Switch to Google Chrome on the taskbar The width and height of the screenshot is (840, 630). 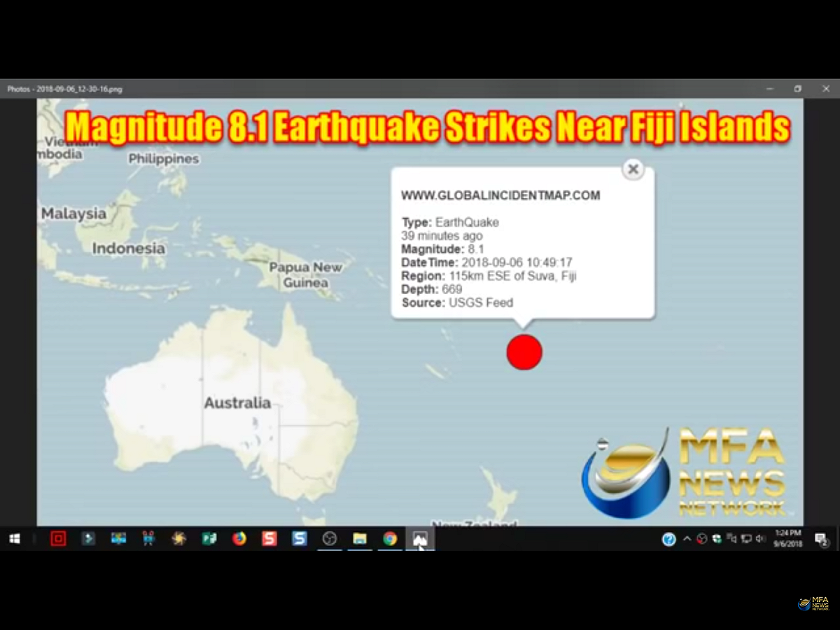(x=390, y=538)
